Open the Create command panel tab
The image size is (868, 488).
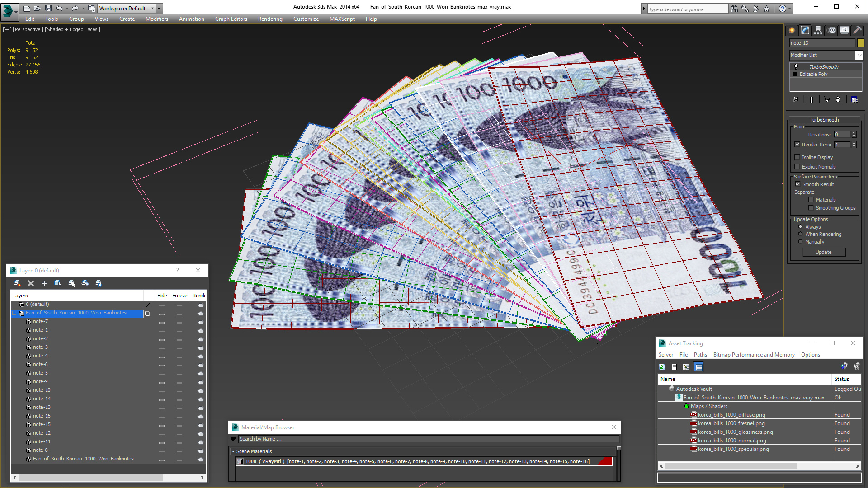(x=792, y=30)
